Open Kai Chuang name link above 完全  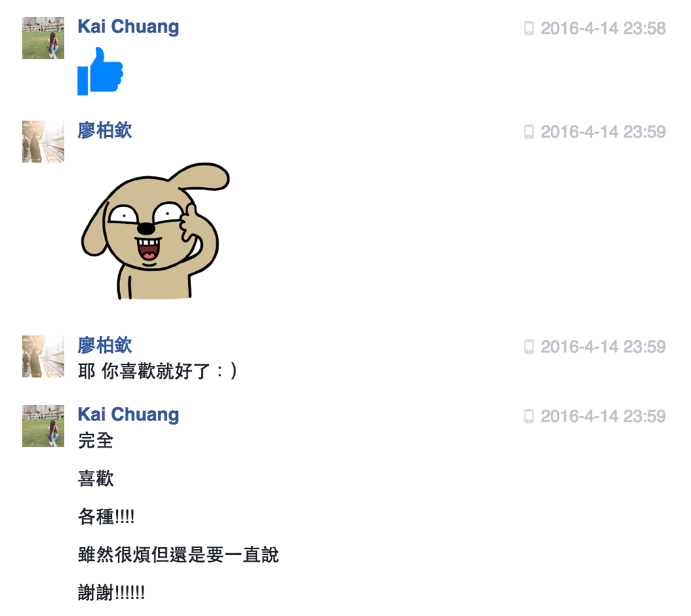(x=128, y=414)
